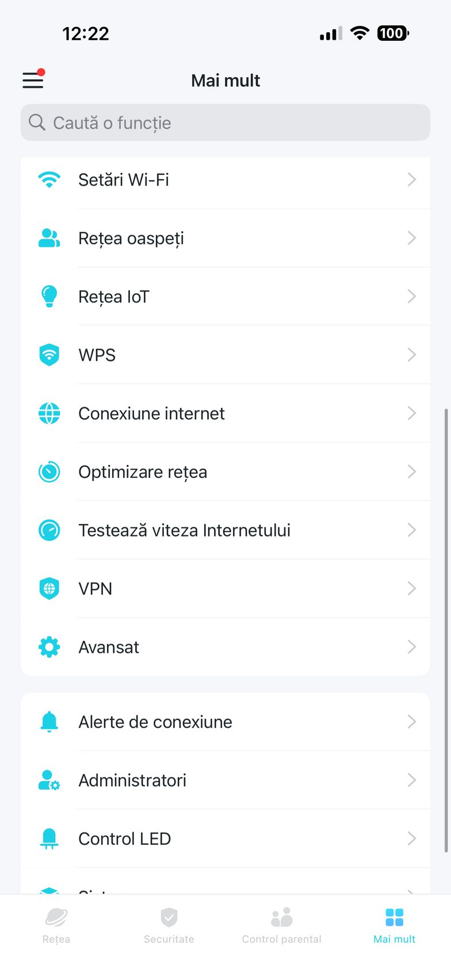Expand Control LED using its chevron arrow

(411, 839)
